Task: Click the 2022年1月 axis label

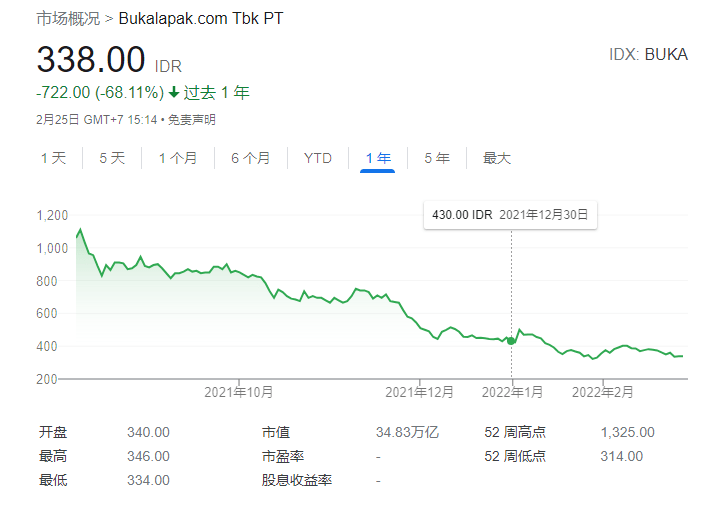Action: [512, 392]
